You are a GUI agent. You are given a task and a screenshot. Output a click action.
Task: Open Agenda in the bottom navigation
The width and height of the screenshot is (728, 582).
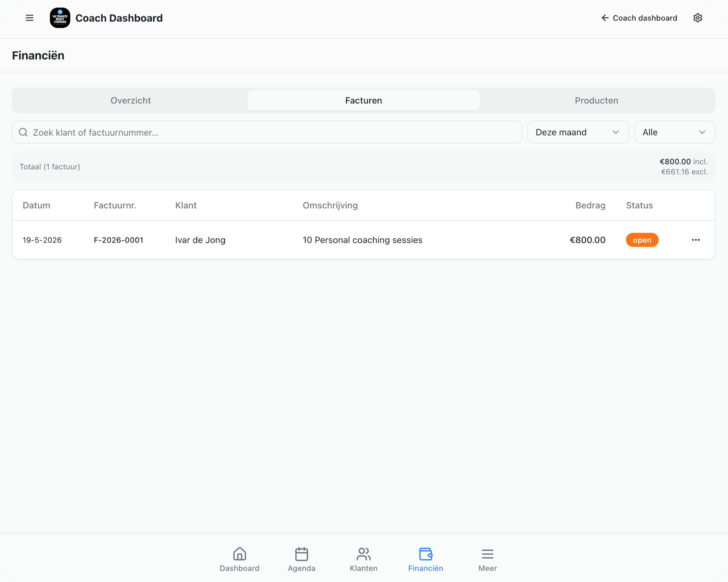click(301, 559)
